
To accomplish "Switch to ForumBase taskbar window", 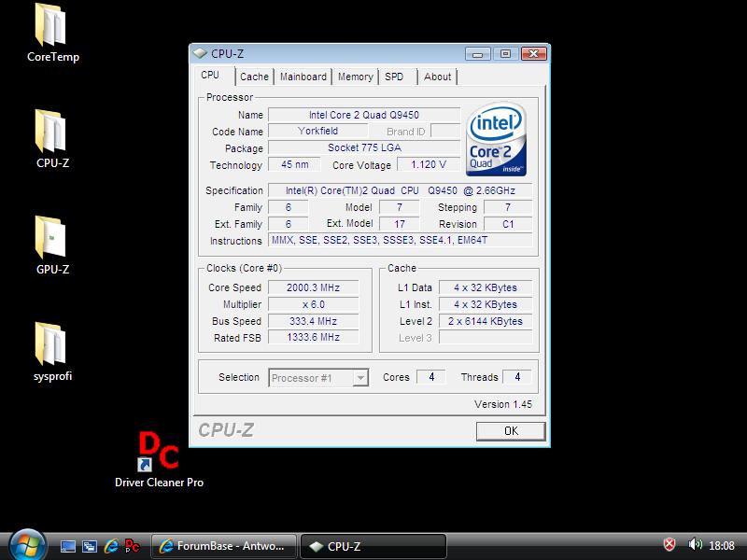I will pyautogui.click(x=224, y=546).
